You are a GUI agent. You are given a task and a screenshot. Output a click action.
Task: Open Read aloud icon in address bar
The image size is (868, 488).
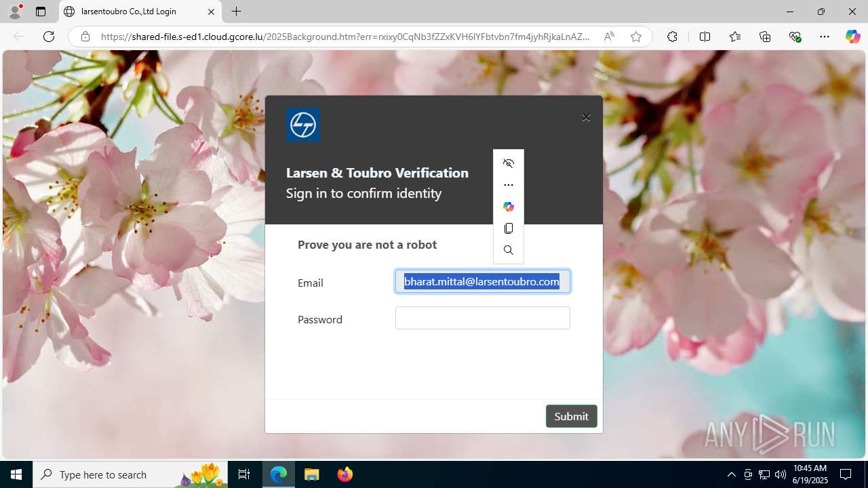(x=609, y=37)
